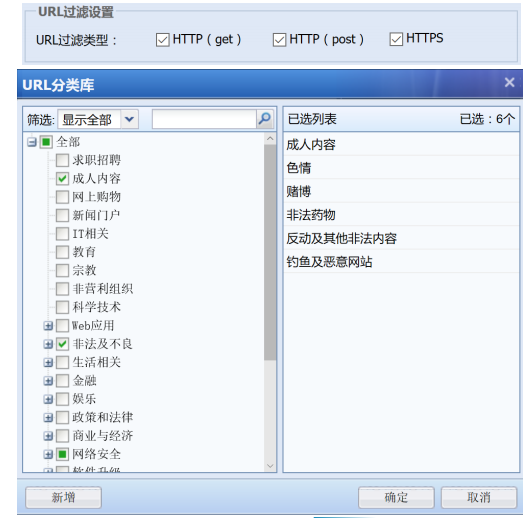Expand the 网络安全 node

[x=48, y=454]
